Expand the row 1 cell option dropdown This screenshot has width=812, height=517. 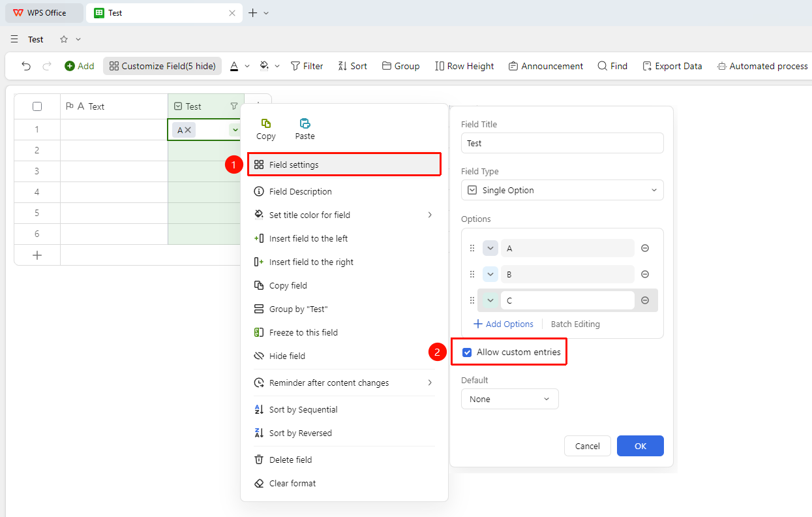point(235,130)
